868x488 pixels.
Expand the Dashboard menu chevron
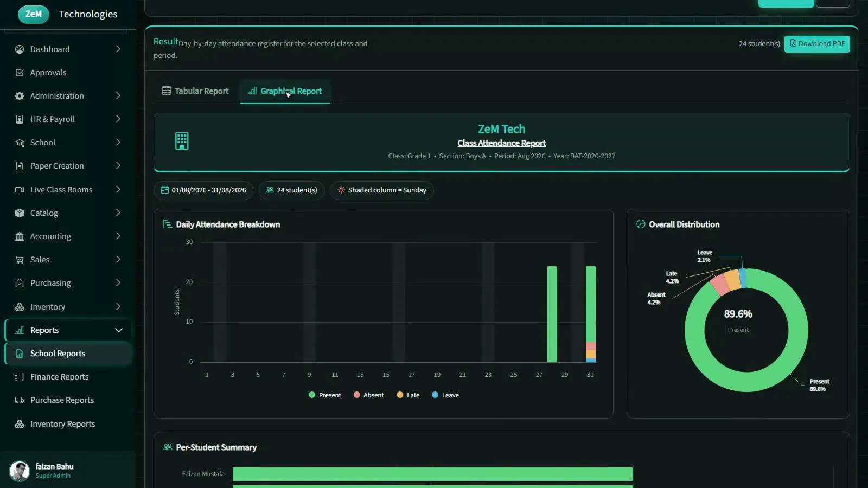pyautogui.click(x=118, y=49)
